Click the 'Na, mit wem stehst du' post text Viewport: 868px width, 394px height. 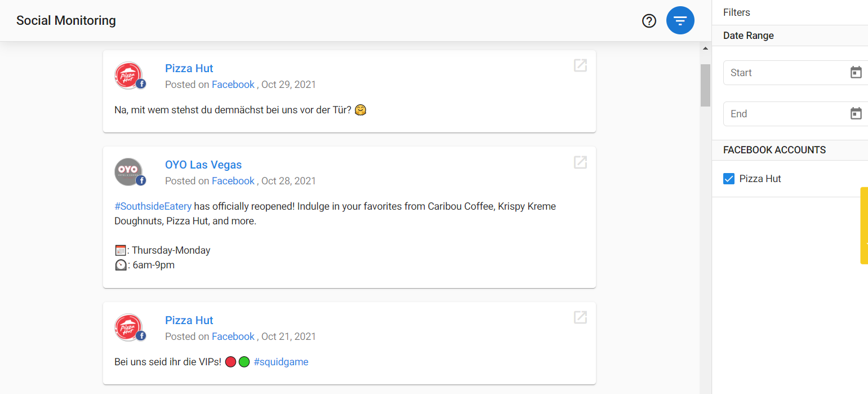(241, 110)
